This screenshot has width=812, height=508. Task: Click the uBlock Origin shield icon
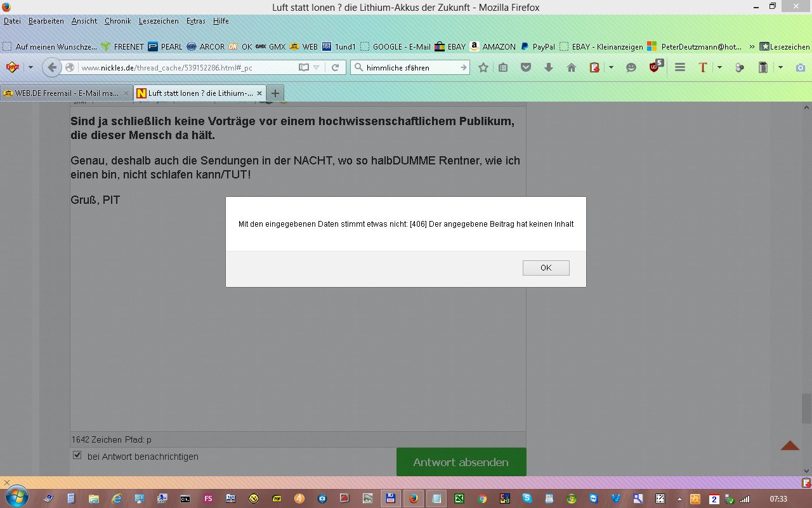point(656,67)
